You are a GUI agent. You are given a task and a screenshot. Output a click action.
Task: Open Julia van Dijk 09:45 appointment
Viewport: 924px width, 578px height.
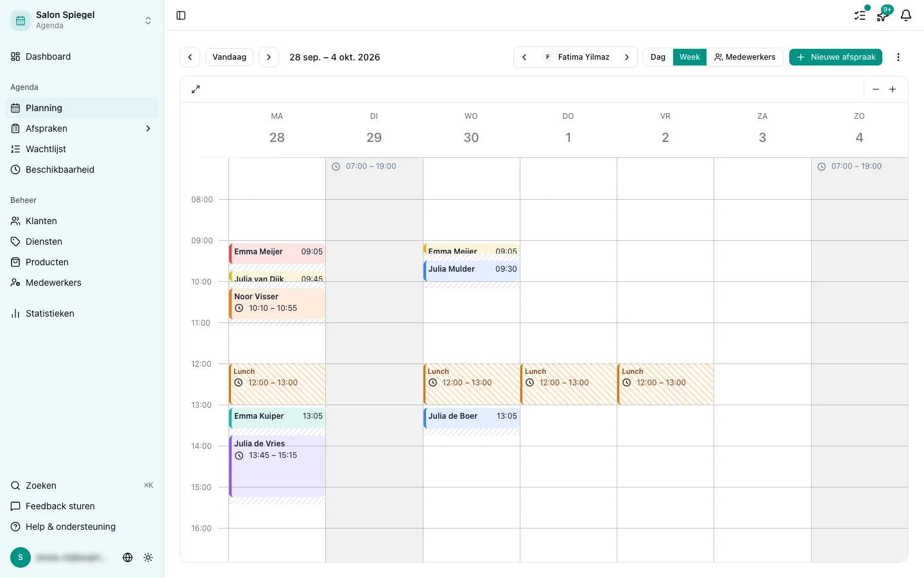(277, 277)
